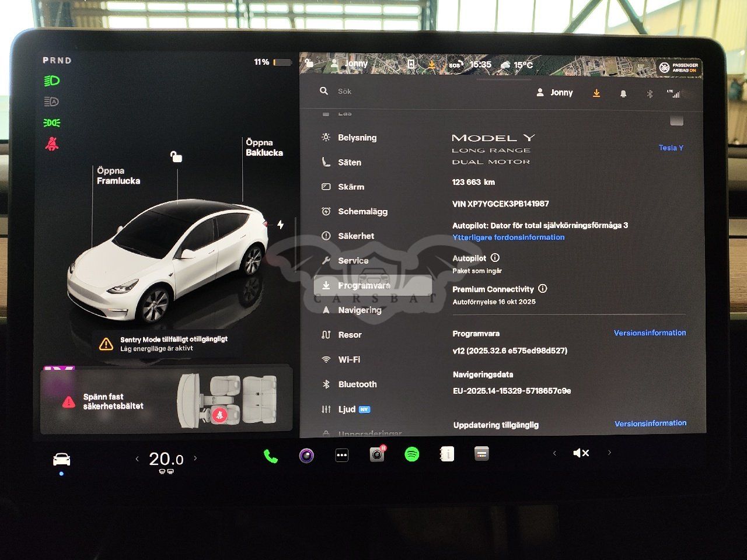Open the weather 15°C indicator

(x=516, y=65)
